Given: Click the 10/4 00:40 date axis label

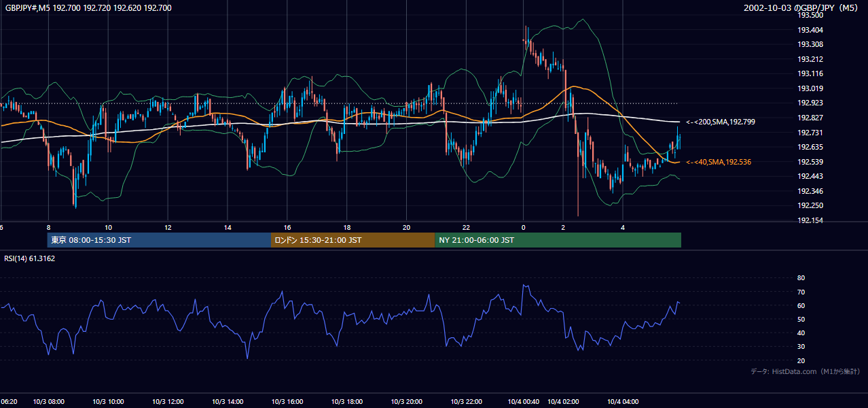Looking at the screenshot, I should [524, 401].
